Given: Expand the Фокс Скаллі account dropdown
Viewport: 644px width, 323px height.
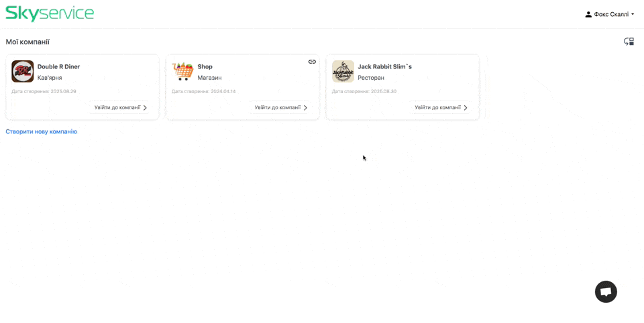Looking at the screenshot, I should point(610,14).
